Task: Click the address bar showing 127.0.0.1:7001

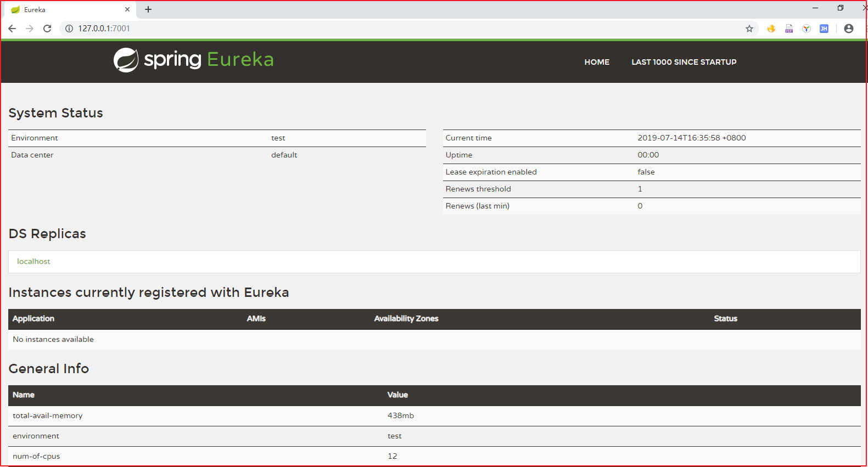Action: pos(384,29)
